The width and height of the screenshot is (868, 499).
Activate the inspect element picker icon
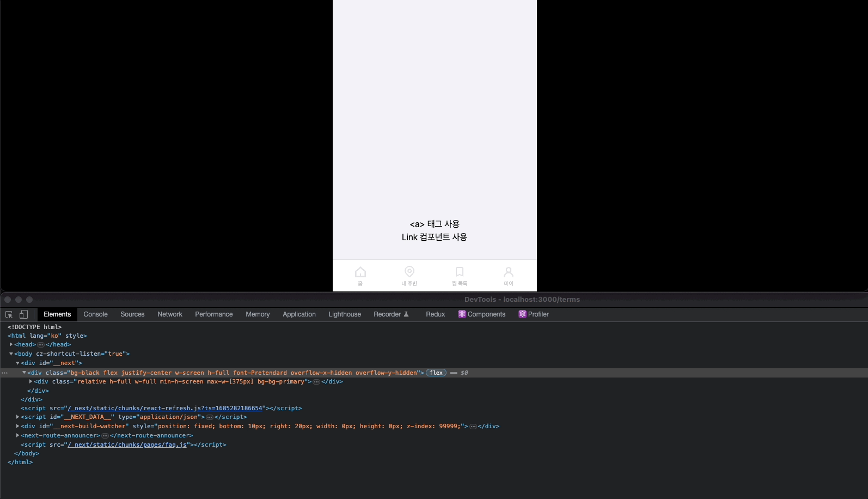click(9, 314)
